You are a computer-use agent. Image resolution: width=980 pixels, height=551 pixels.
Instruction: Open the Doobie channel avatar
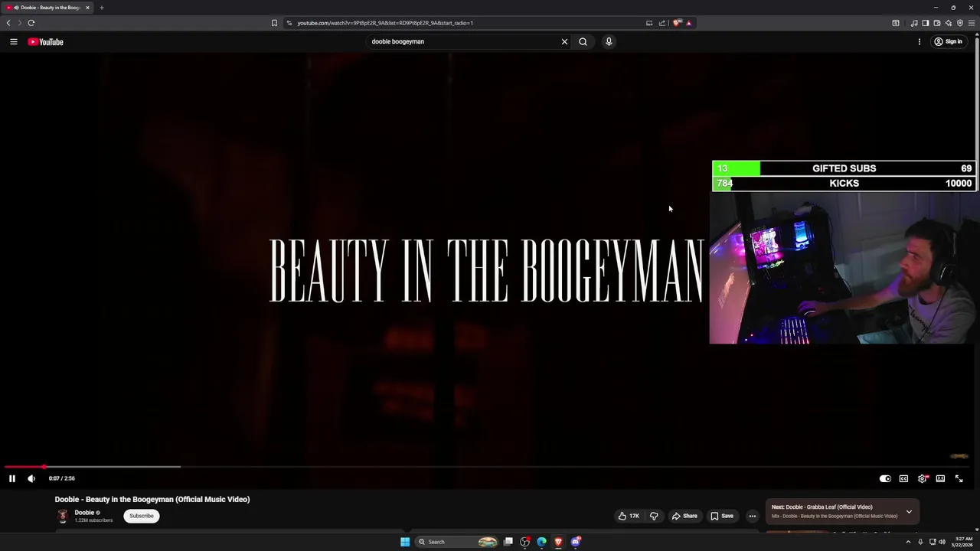tap(63, 516)
